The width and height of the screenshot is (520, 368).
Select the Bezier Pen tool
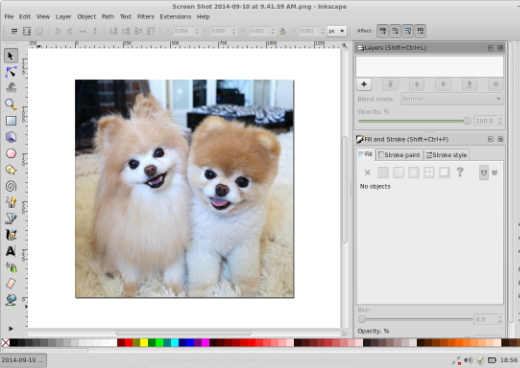pos(11,219)
